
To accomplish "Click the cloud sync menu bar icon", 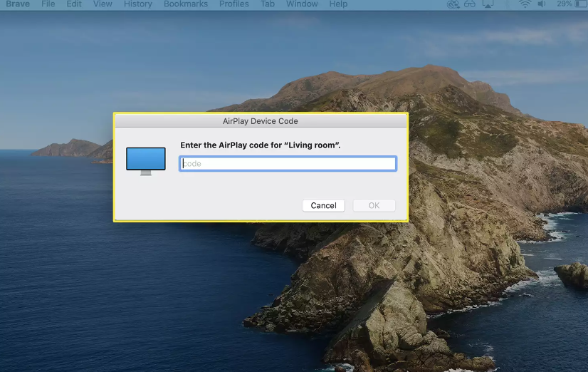I will pos(453,4).
